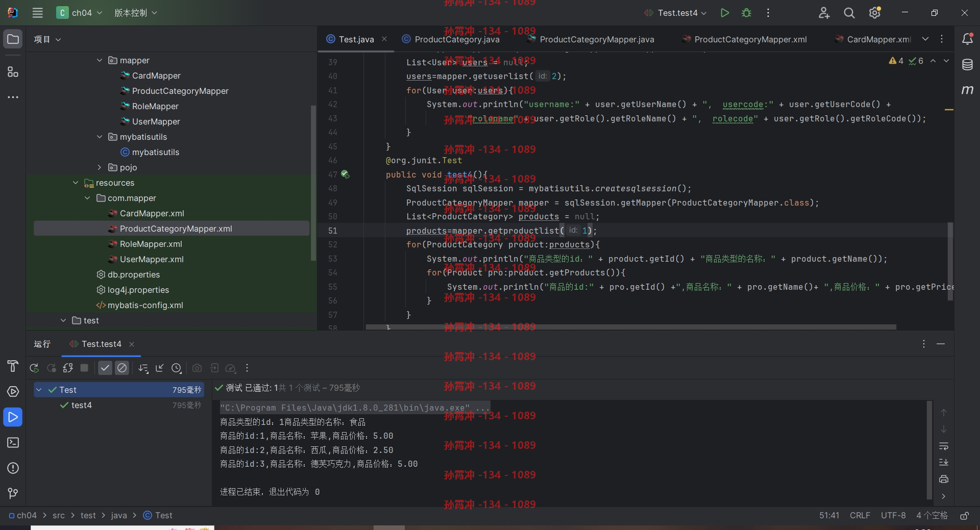Open the Project tool window folder icon

tap(13, 39)
